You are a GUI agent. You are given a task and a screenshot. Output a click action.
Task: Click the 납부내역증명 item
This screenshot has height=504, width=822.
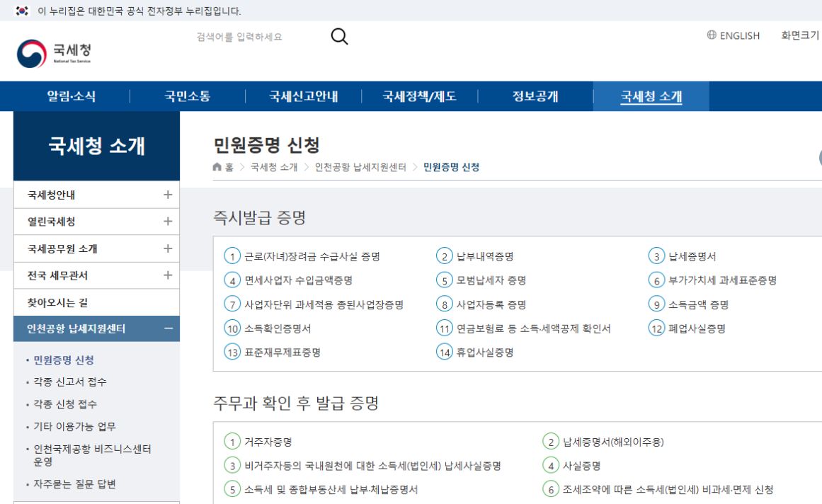click(484, 257)
